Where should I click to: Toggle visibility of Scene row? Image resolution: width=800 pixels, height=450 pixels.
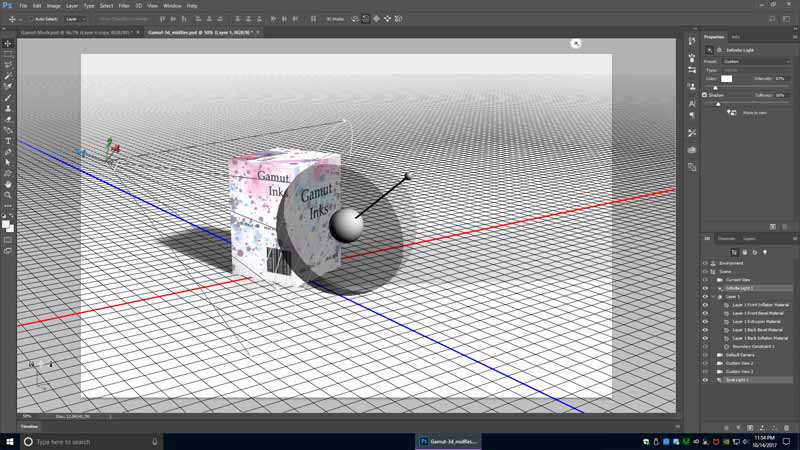coord(705,271)
